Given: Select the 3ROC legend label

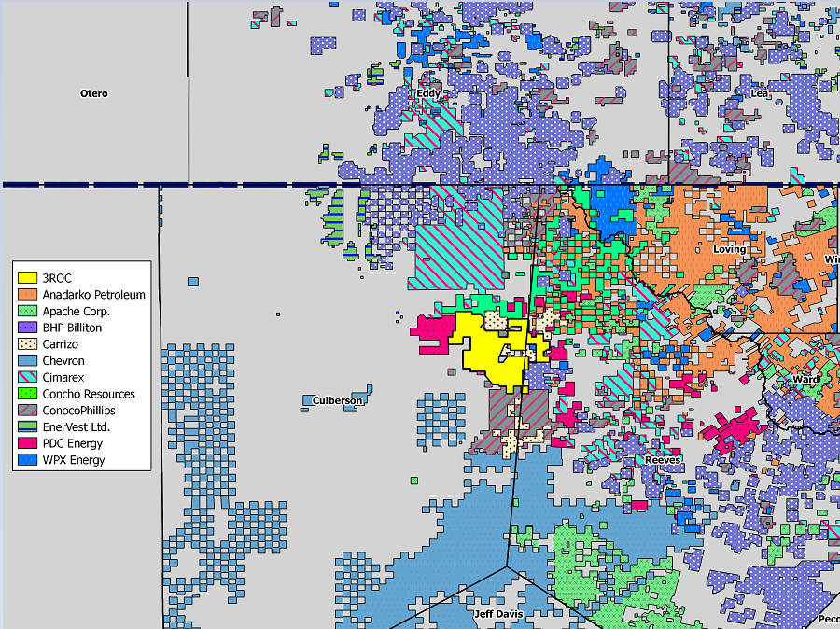Looking at the screenshot, I should click(x=57, y=278).
